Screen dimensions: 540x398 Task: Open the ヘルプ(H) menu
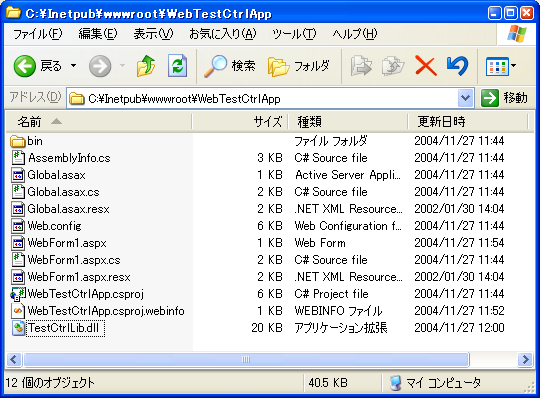click(x=355, y=34)
